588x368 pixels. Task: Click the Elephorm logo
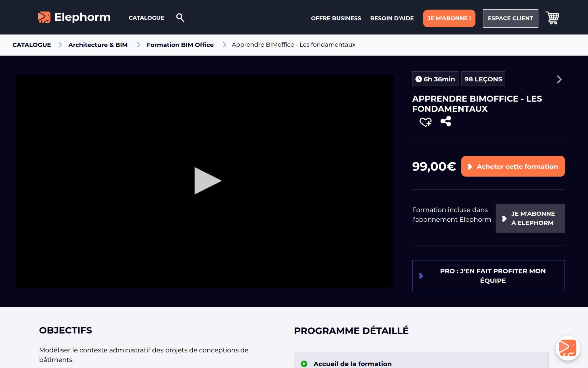pyautogui.click(x=74, y=17)
